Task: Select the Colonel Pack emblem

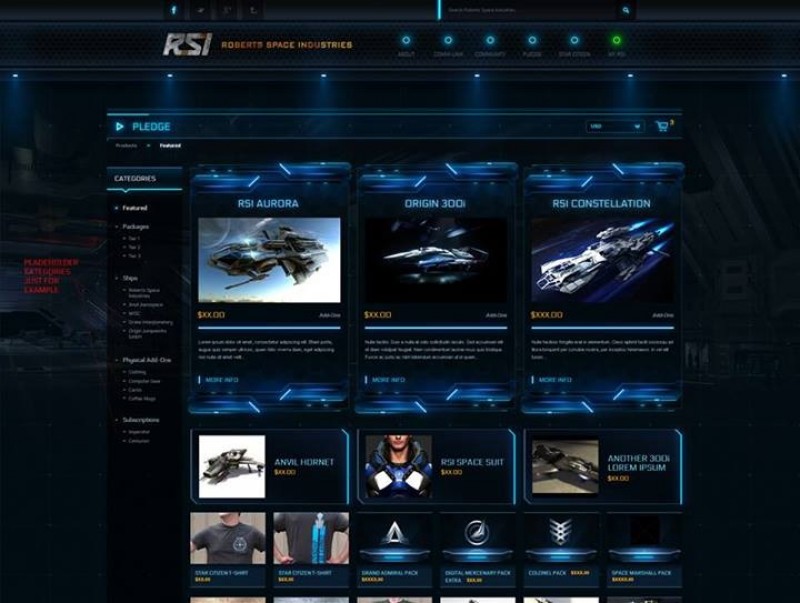Action: click(560, 533)
